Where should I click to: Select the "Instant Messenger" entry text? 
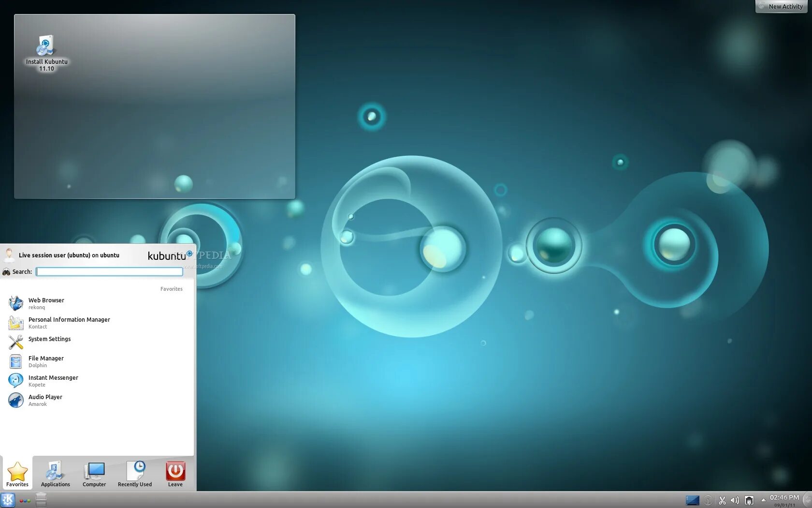(53, 378)
